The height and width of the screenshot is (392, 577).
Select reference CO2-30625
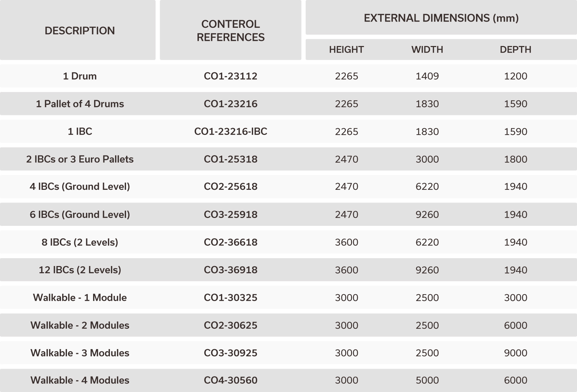(x=230, y=325)
